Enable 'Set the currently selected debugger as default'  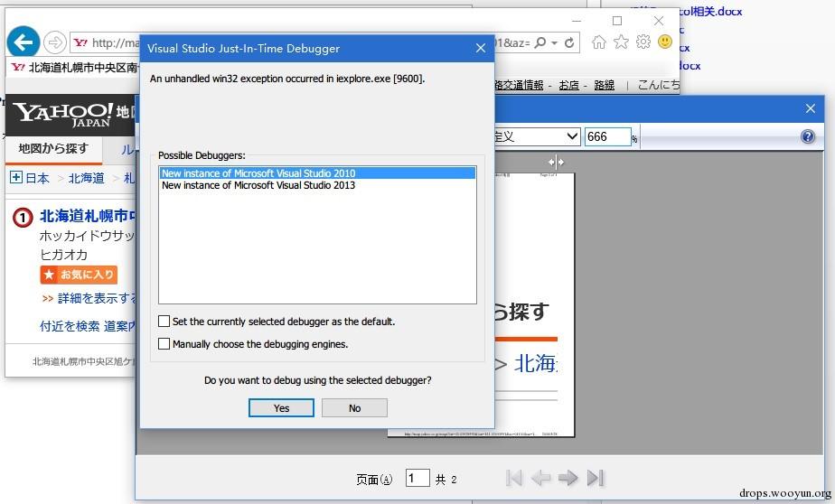click(164, 321)
